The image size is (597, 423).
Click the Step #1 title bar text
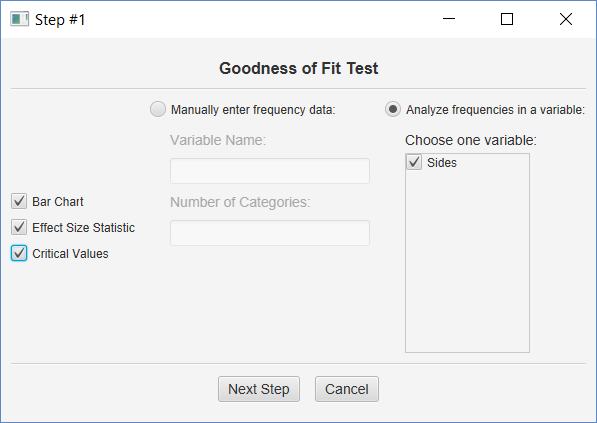point(60,20)
